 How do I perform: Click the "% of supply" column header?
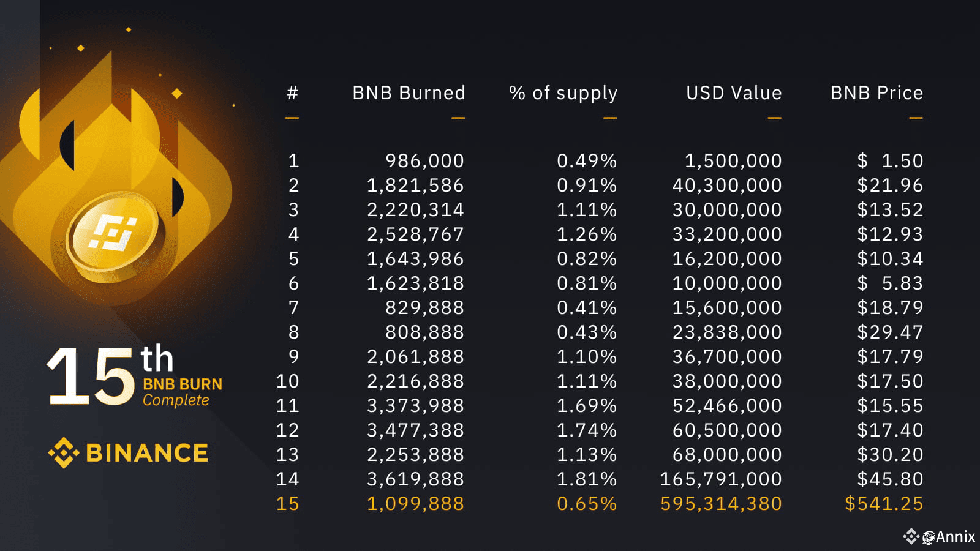tap(563, 93)
